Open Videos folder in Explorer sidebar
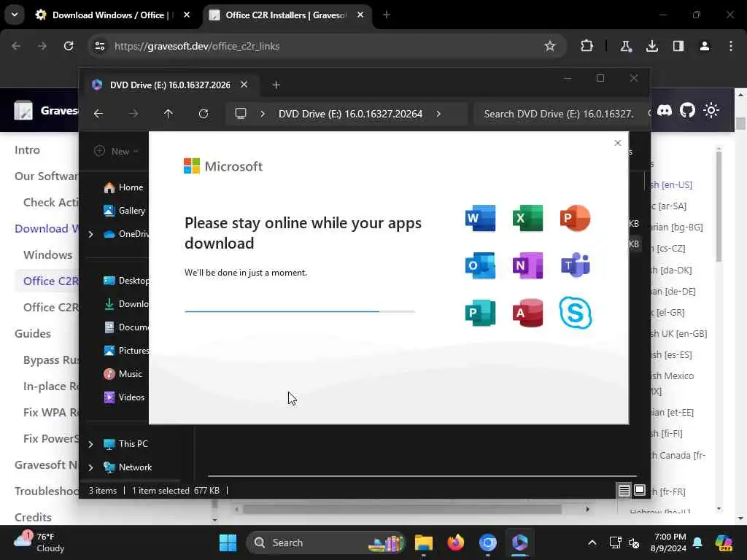The height and width of the screenshot is (560, 747). pos(124,397)
